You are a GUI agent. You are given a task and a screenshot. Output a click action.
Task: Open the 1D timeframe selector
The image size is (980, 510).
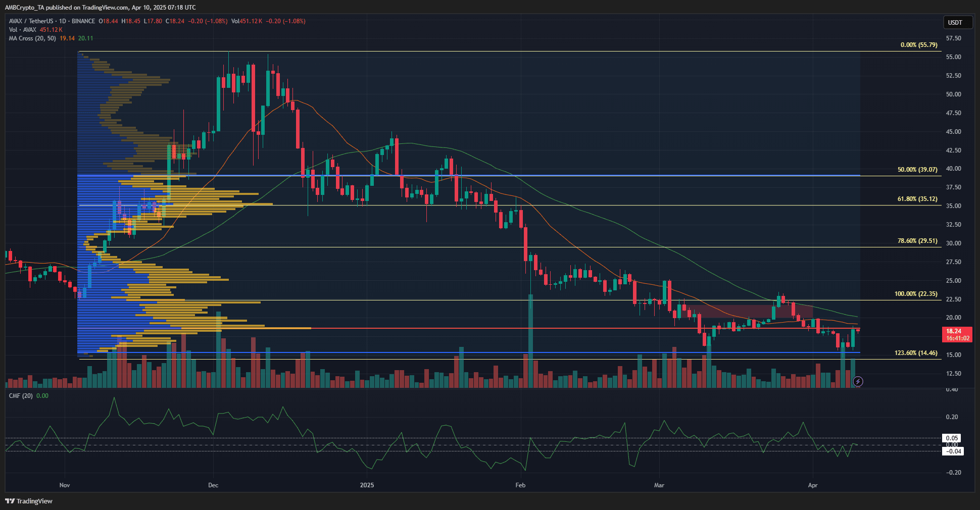coord(63,21)
